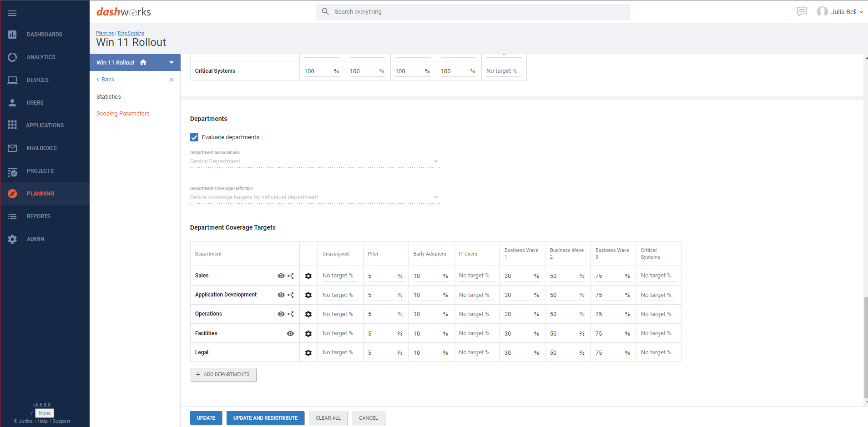Close the side panel with X icon
Viewport: 868px width, 427px height.
(172, 80)
